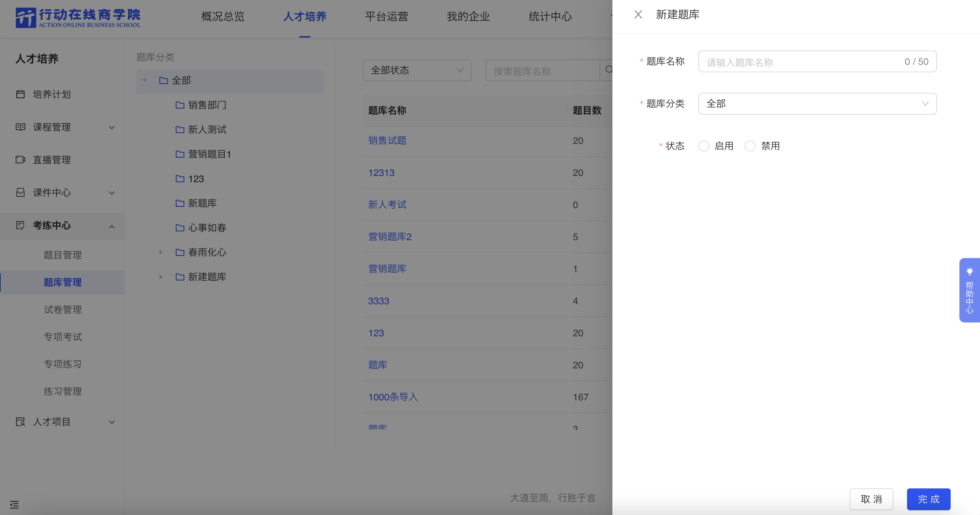The height and width of the screenshot is (515, 980).
Task: Focus the 搜索题库名称 search field
Action: coord(543,70)
